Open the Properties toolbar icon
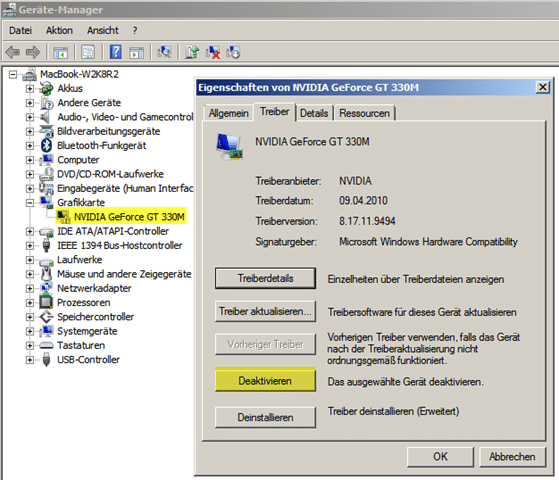 pyautogui.click(x=88, y=52)
